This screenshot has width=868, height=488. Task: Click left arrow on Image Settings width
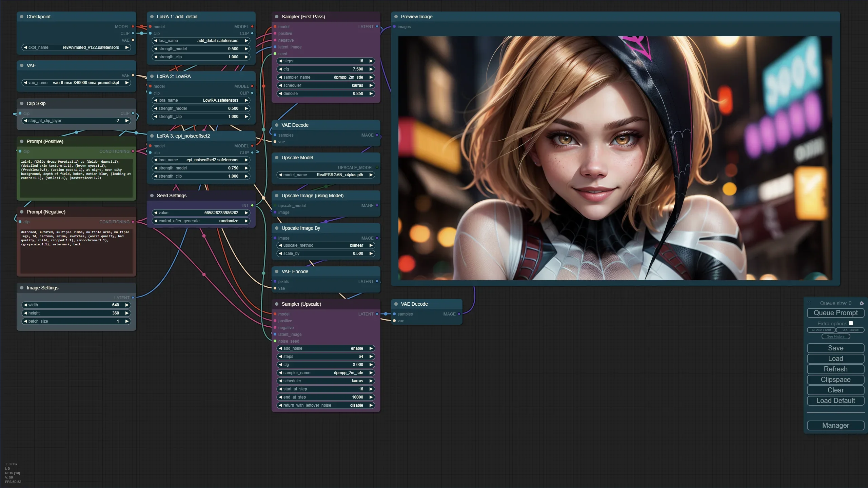click(25, 305)
